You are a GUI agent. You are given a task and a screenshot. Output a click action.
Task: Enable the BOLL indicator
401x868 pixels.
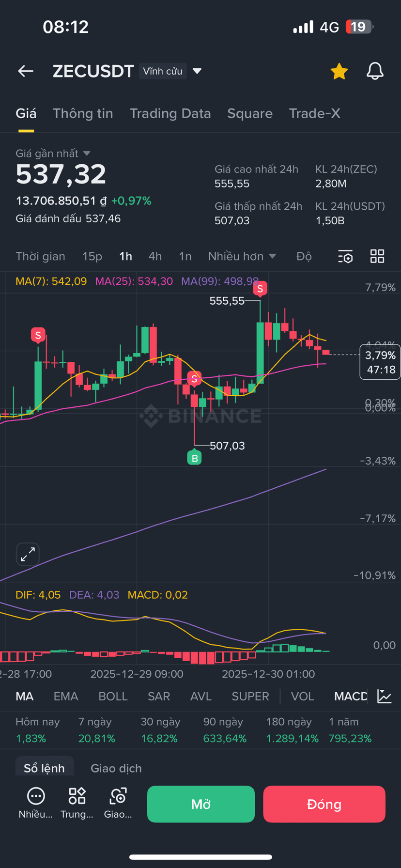(113, 697)
